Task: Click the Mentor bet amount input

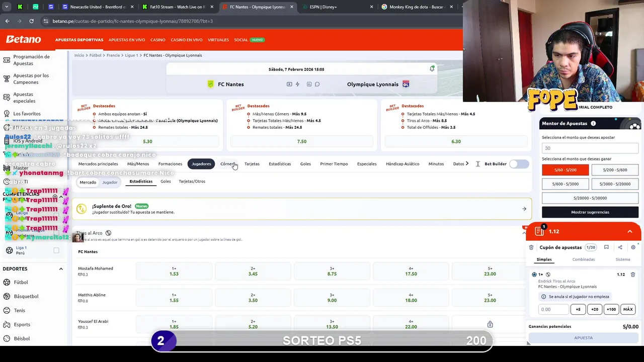Action: (590, 148)
